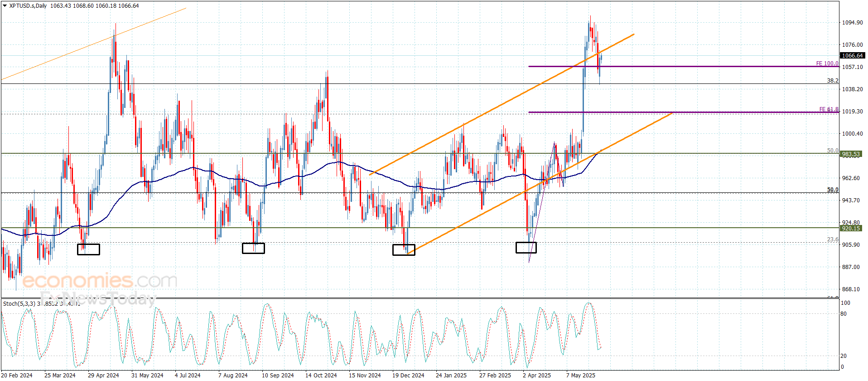Click the 25 Mar 2024 date label
The image size is (868, 381).
pyautogui.click(x=60, y=376)
